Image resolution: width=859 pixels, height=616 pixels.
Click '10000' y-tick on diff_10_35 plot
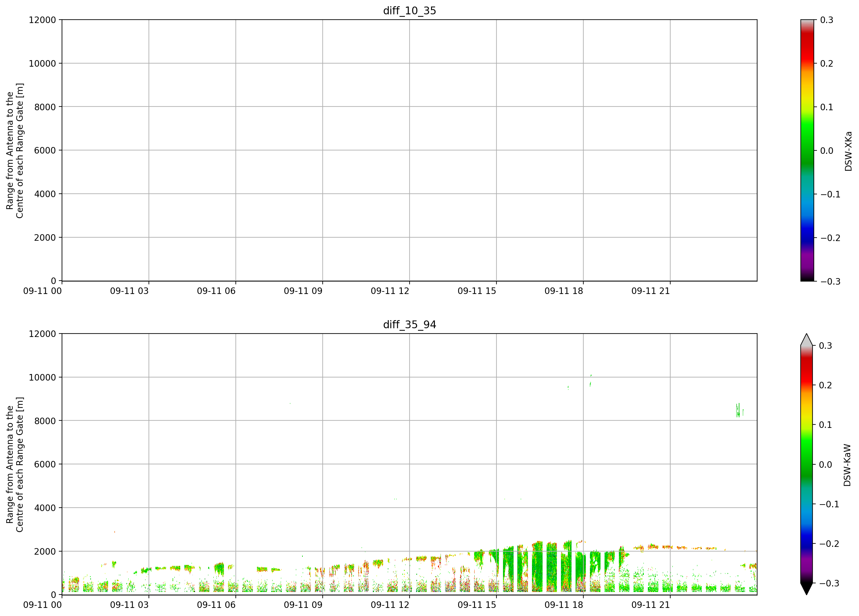42,63
